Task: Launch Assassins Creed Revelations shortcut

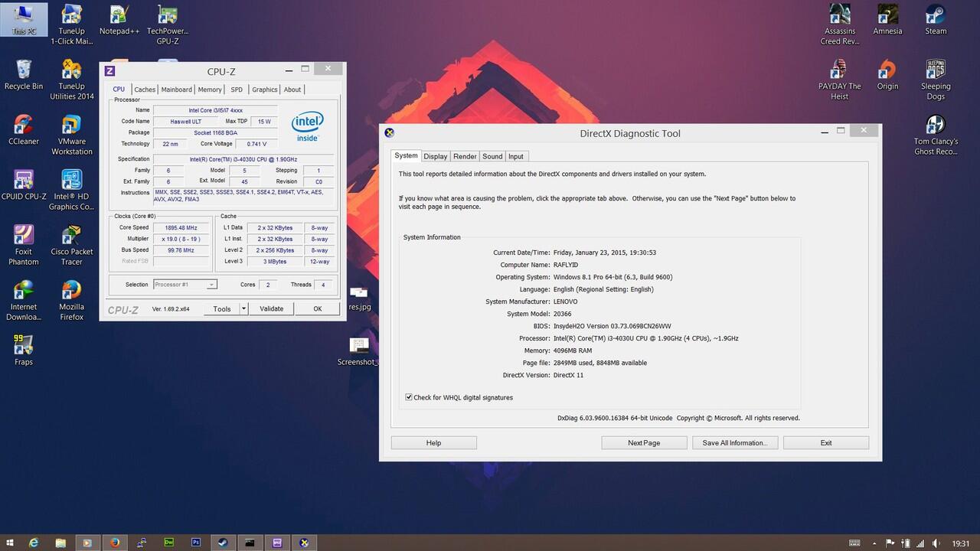Action: [x=840, y=24]
